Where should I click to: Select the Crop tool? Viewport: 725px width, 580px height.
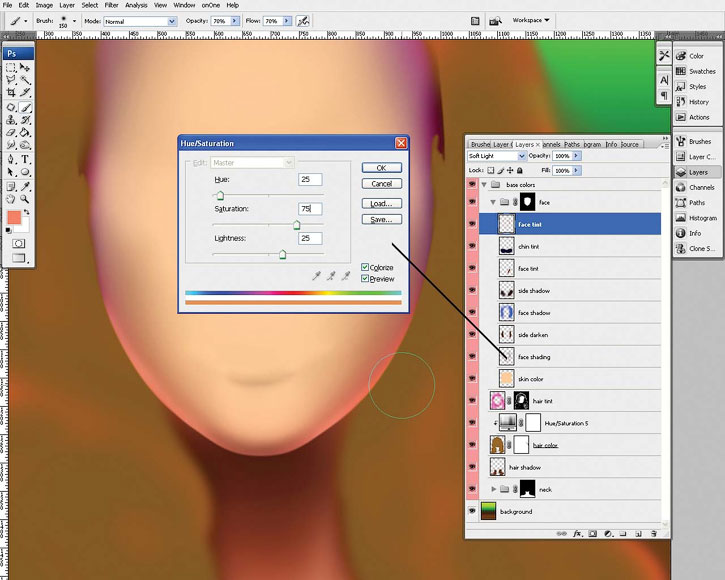[x=11, y=93]
